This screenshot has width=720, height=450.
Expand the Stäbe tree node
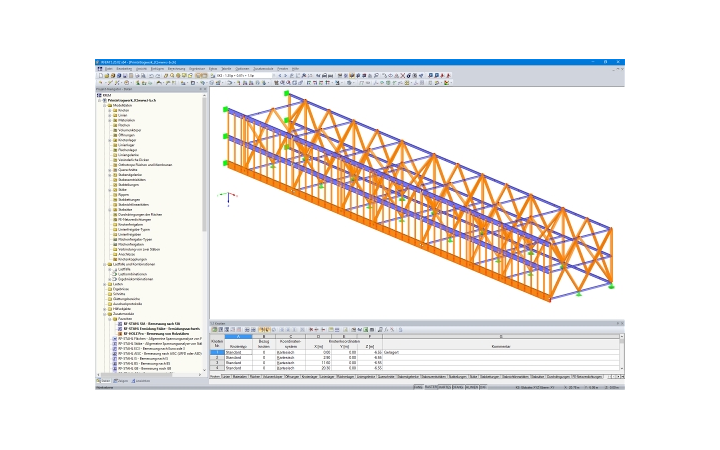110,190
